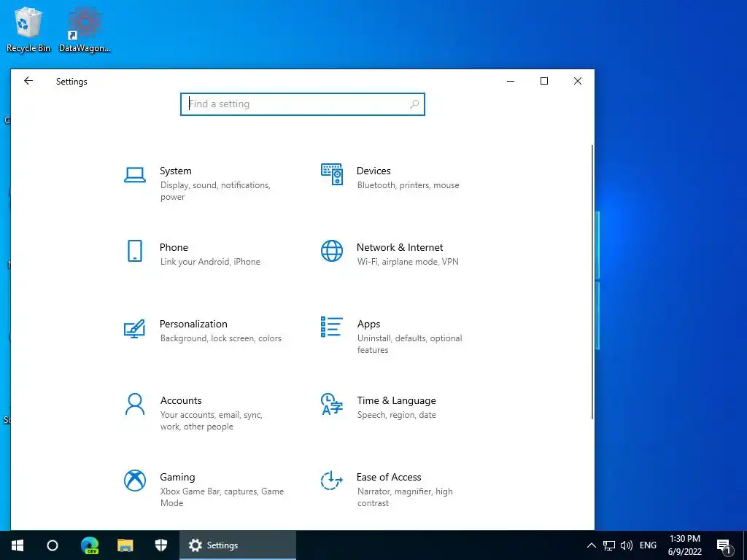Open the Apps list icon
Image resolution: width=747 pixels, height=560 pixels.
332,327
